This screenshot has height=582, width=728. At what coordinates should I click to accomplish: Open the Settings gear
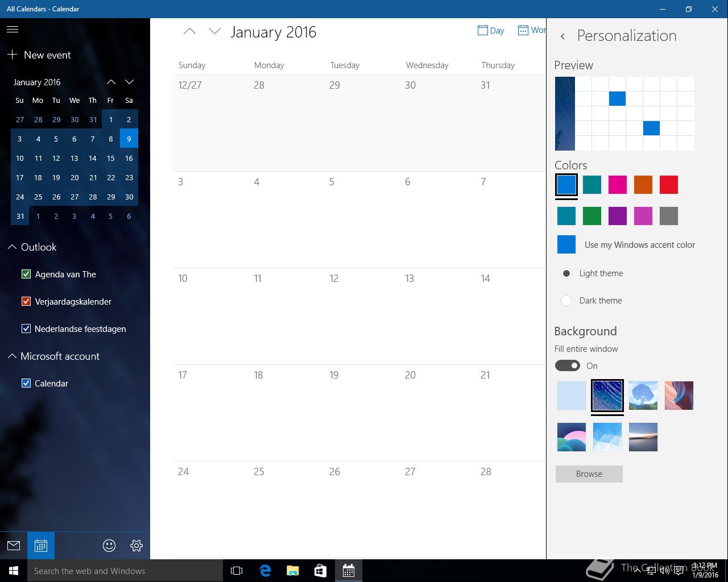tap(136, 546)
